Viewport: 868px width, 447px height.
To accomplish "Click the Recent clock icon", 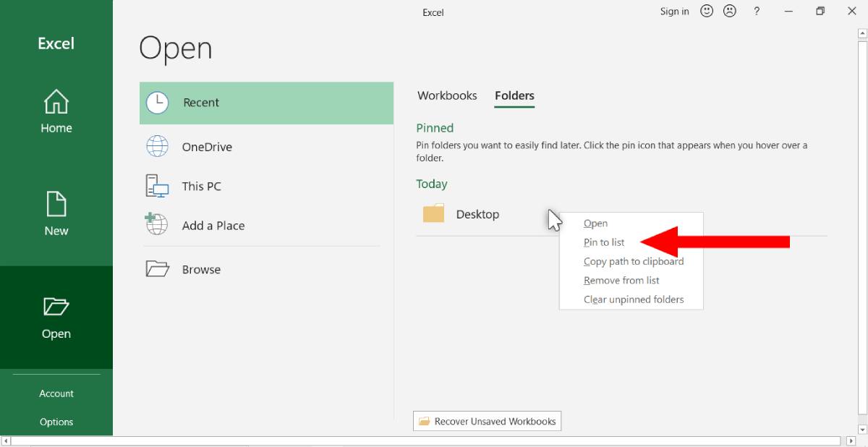I will (x=157, y=103).
